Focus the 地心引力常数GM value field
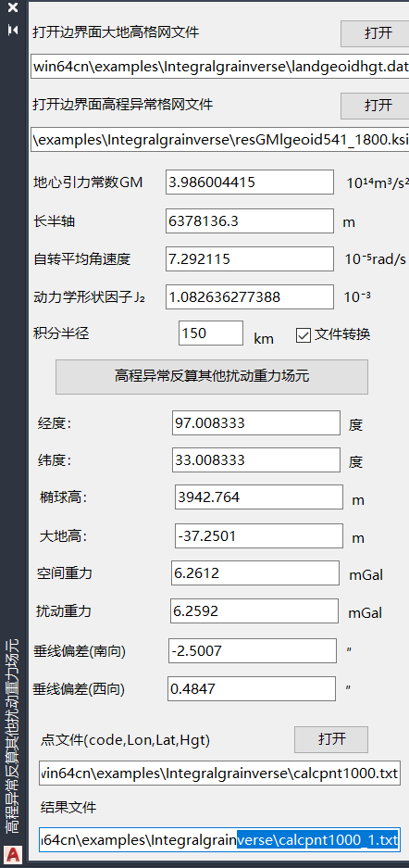 [250, 182]
